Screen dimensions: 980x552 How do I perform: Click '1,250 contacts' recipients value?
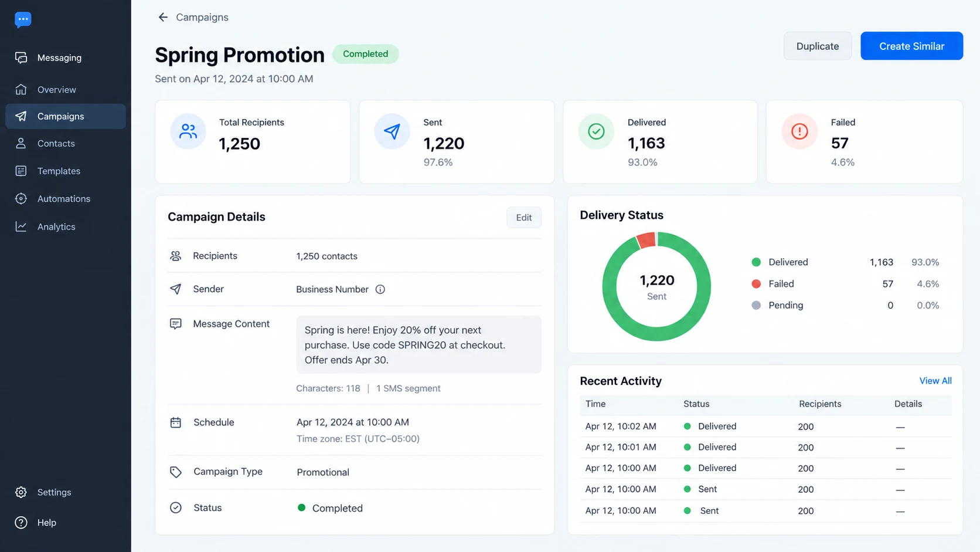[x=326, y=256]
